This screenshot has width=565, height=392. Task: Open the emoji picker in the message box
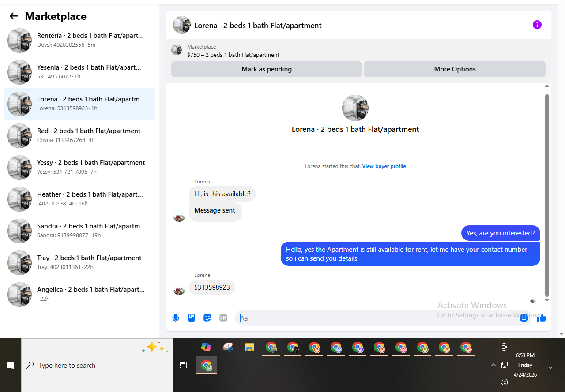click(x=524, y=318)
